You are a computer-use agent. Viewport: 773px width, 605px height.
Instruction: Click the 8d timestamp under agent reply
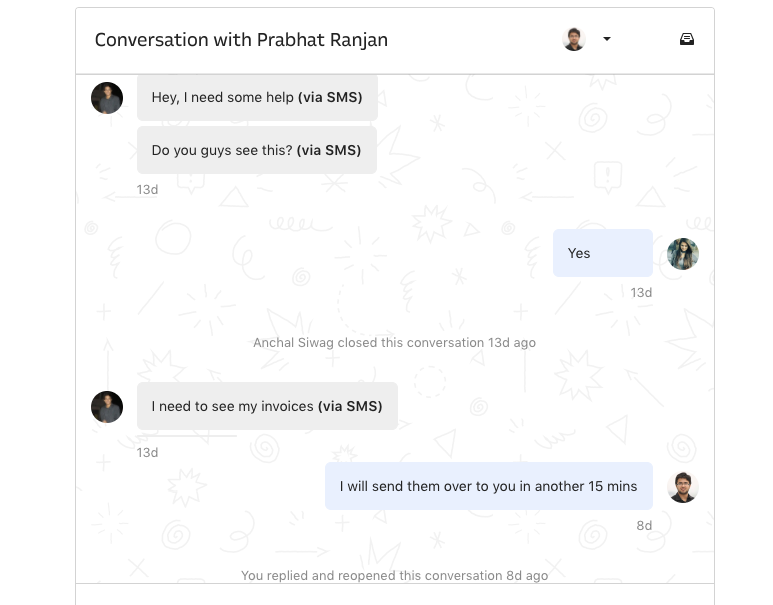pos(644,526)
